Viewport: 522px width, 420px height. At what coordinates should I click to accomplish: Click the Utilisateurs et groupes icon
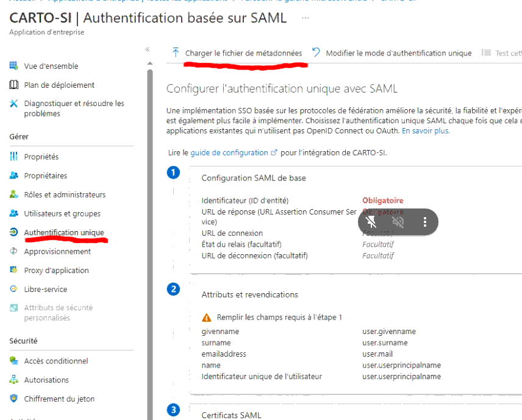(13, 213)
